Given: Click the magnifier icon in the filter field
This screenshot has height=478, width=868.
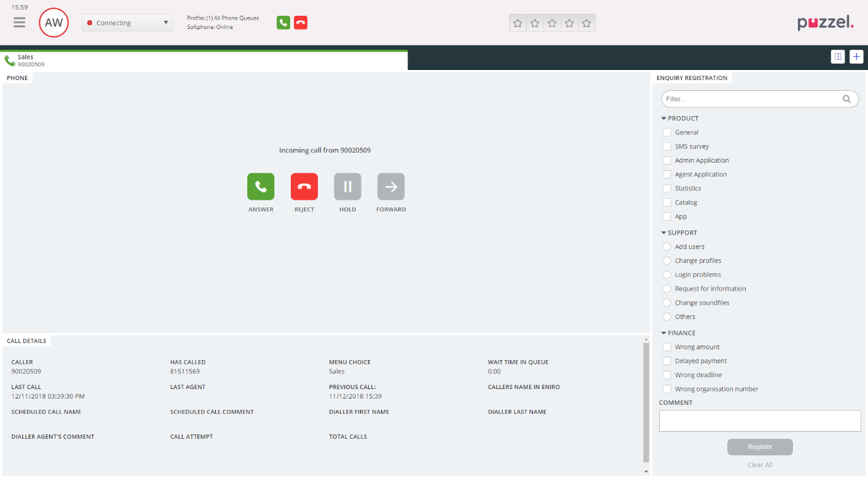Looking at the screenshot, I should point(847,98).
